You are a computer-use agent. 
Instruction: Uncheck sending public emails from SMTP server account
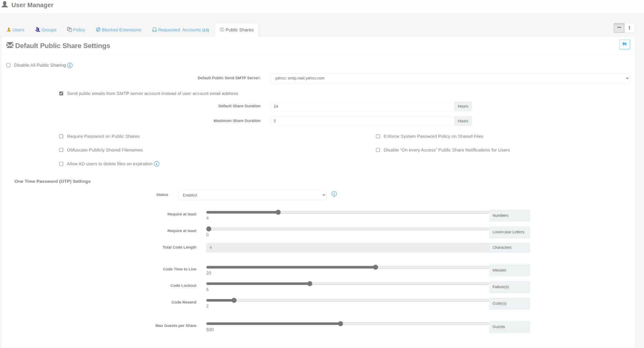(61, 93)
